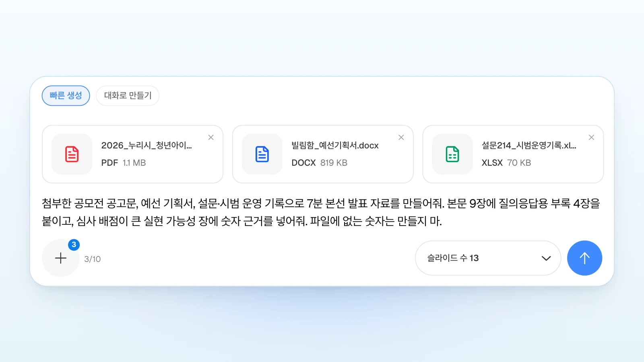Click the file name 빌림함_예선기획서.docx
Screen dimensions: 644x362
point(335,146)
